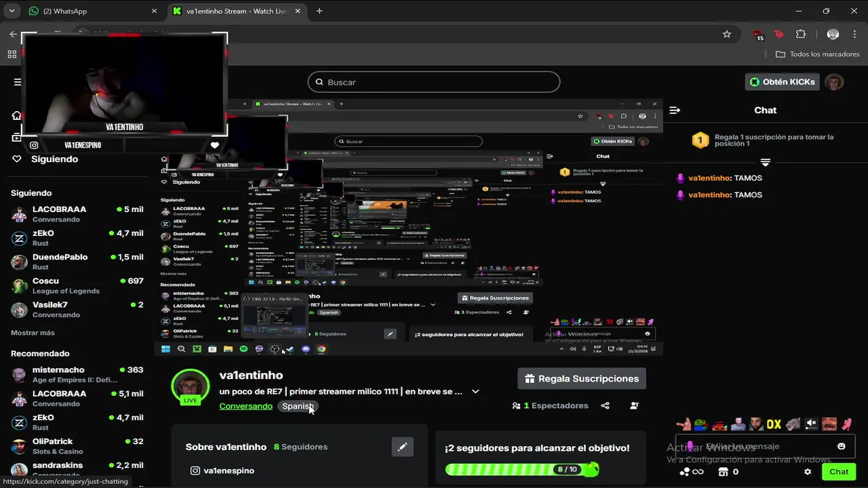
Task: Close the va1entinho Stream tab
Action: 297,11
